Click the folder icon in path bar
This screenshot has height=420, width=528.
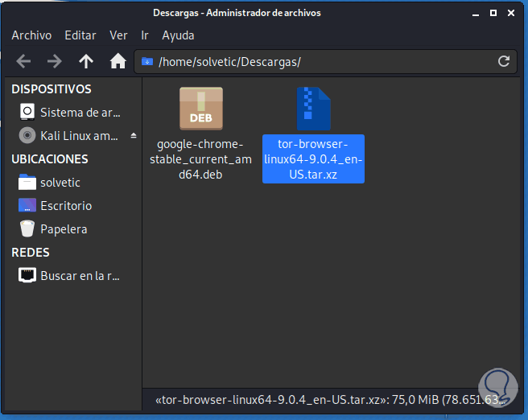(x=147, y=62)
